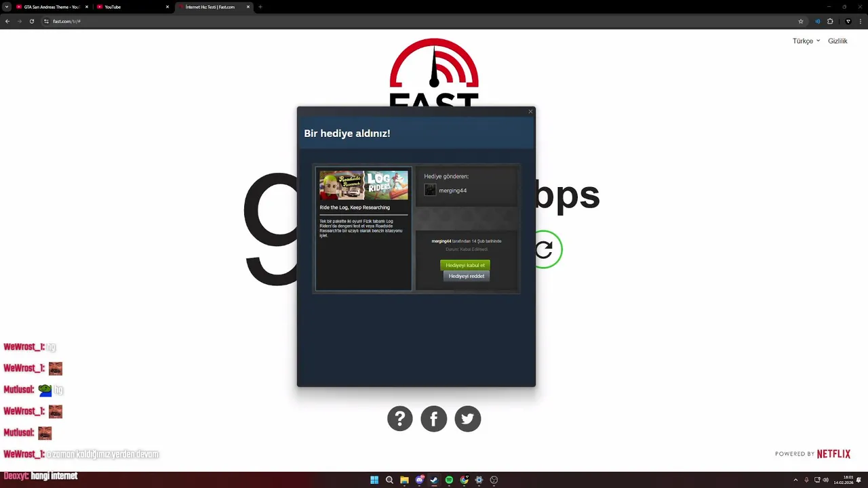The height and width of the screenshot is (488, 868).
Task: Close the Steam gift dialog
Action: click(530, 112)
